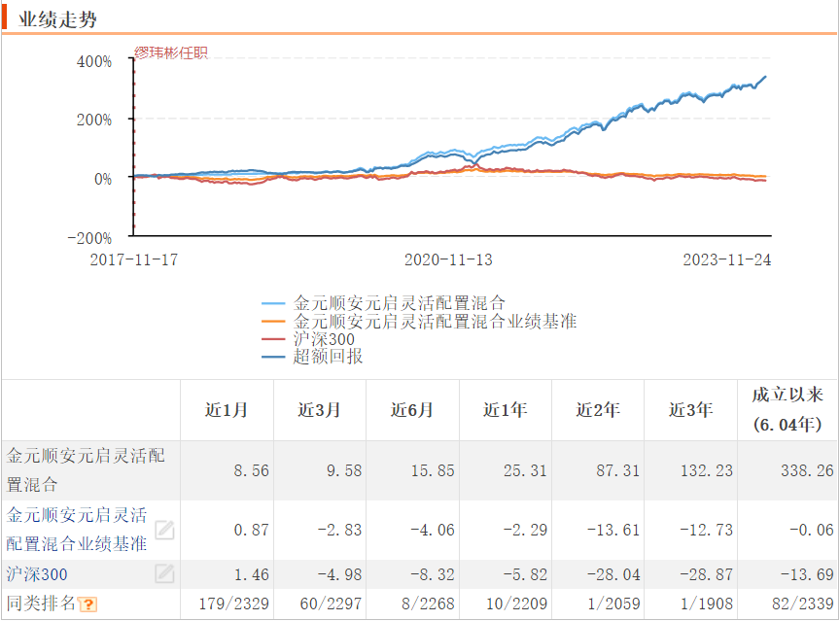Screen dimensions: 840x621
Task: Click the 超额回报 legend entry
Action: [312, 356]
